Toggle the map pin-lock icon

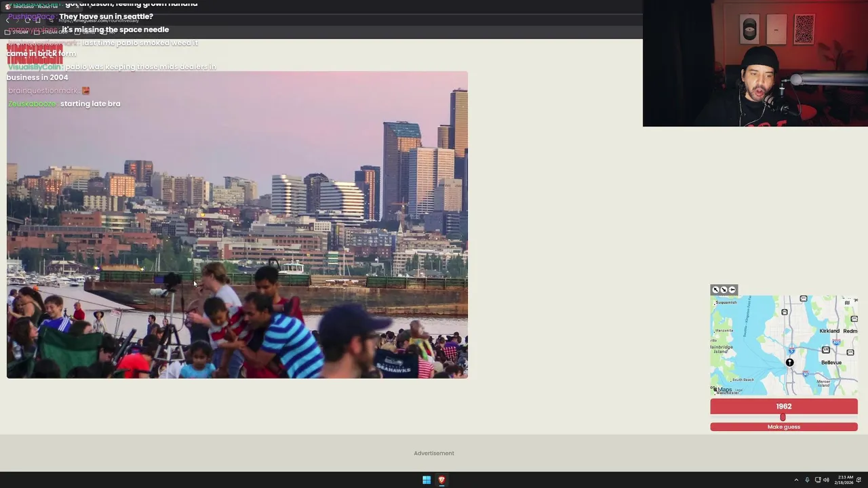732,289
